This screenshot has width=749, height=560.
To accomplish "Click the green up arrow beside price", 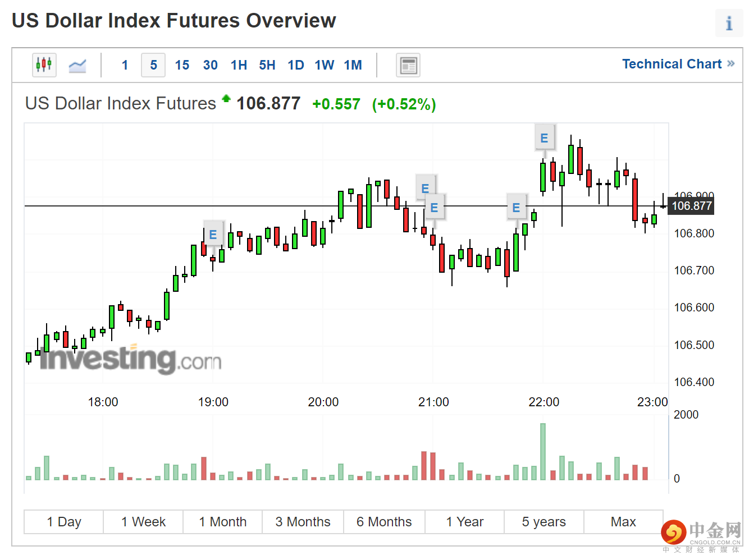I will (x=226, y=99).
